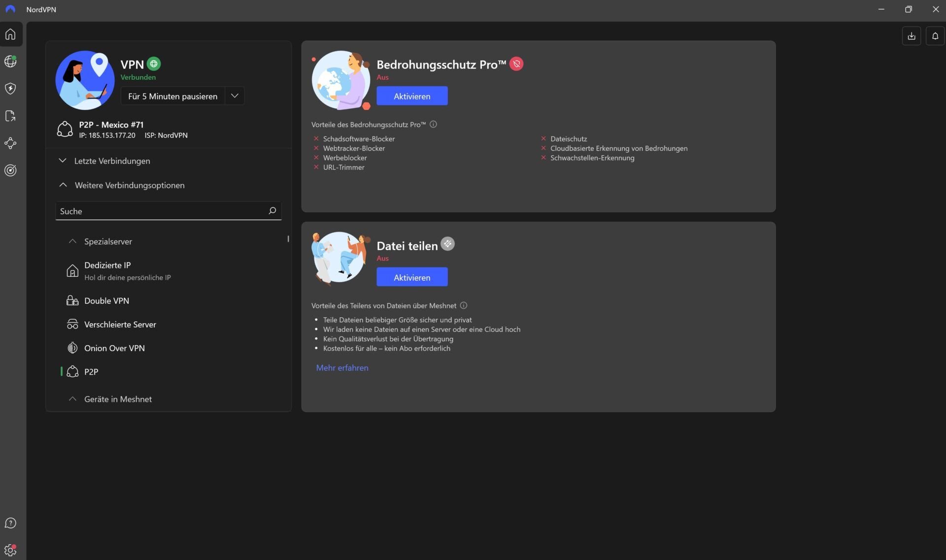Click the server list scrollbar

[288, 239]
